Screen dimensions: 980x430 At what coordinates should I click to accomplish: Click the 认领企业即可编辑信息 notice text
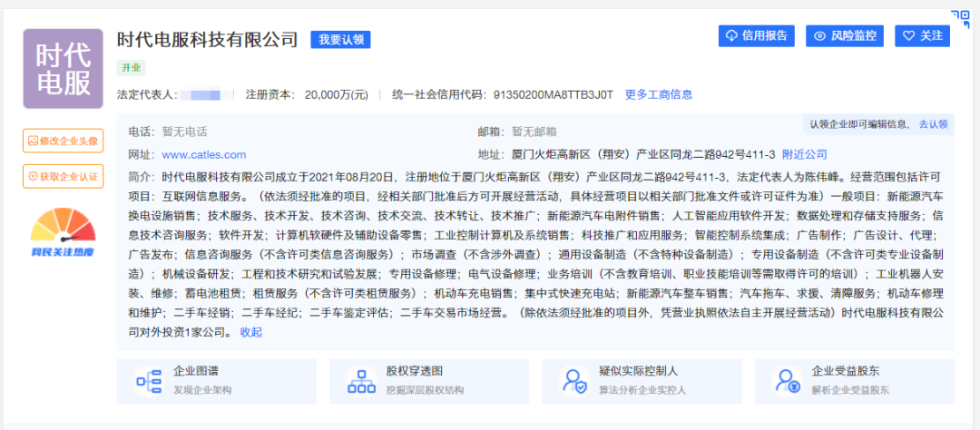[859, 124]
